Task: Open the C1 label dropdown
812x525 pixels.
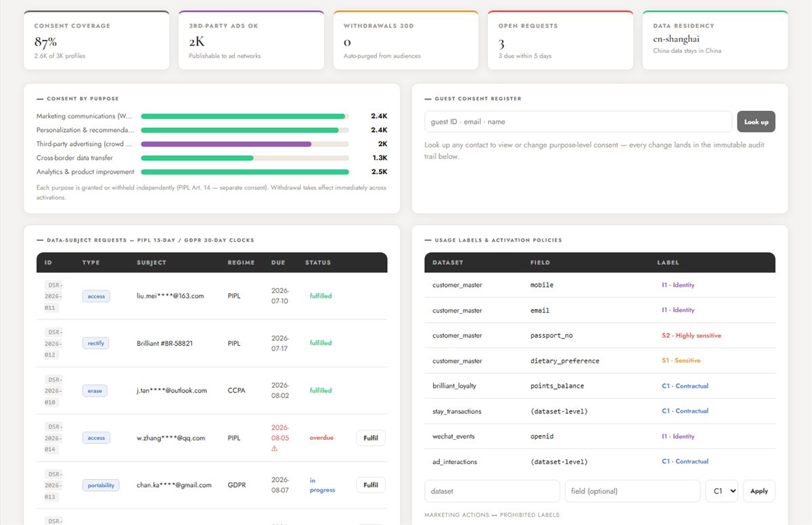Action: (x=721, y=491)
